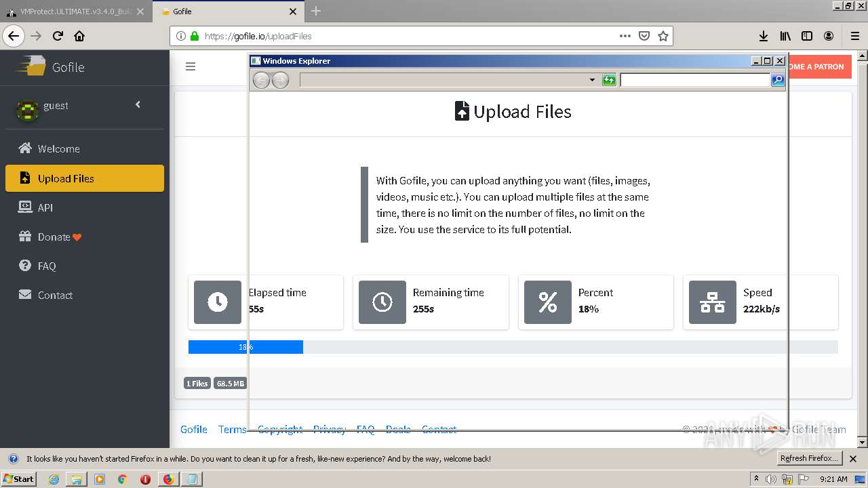
Task: Click the 68.5 MB badge
Action: click(231, 384)
